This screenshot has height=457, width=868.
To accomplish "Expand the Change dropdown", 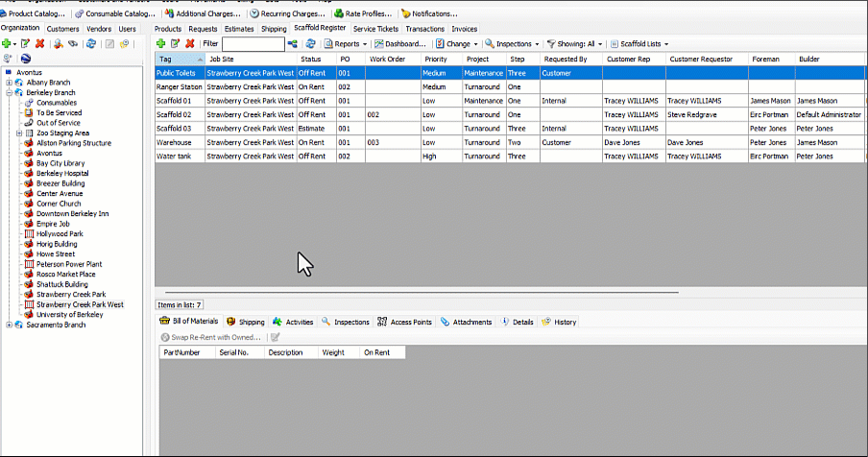I will click(457, 44).
